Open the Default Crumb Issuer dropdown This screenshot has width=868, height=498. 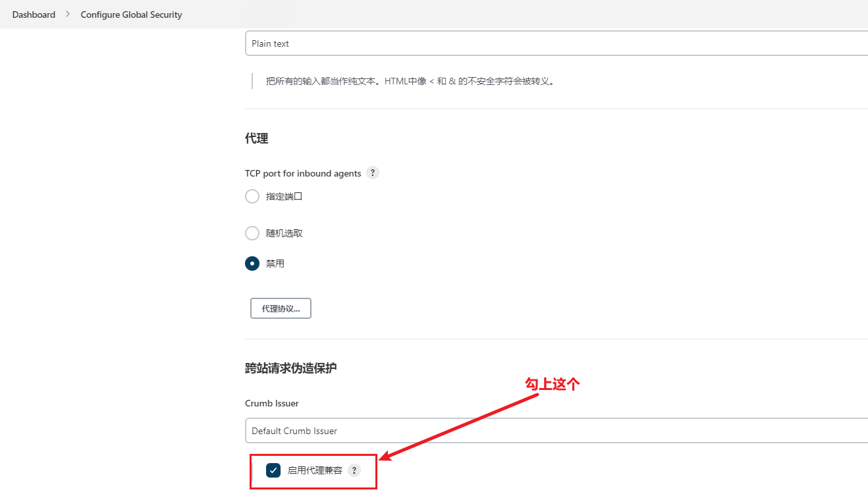pos(556,431)
